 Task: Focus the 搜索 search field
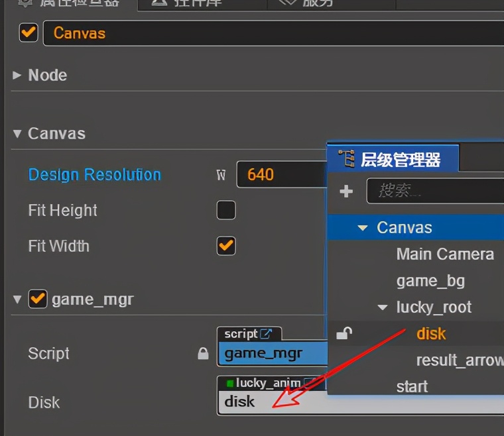[x=435, y=191]
